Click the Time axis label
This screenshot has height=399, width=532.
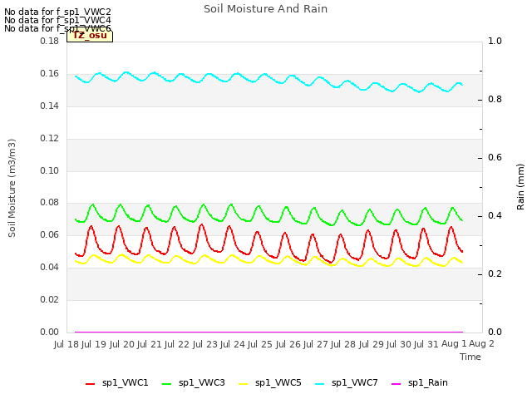click(x=470, y=357)
